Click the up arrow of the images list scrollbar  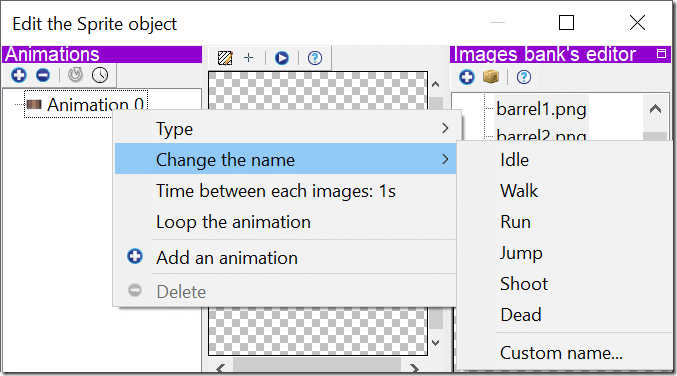655,109
